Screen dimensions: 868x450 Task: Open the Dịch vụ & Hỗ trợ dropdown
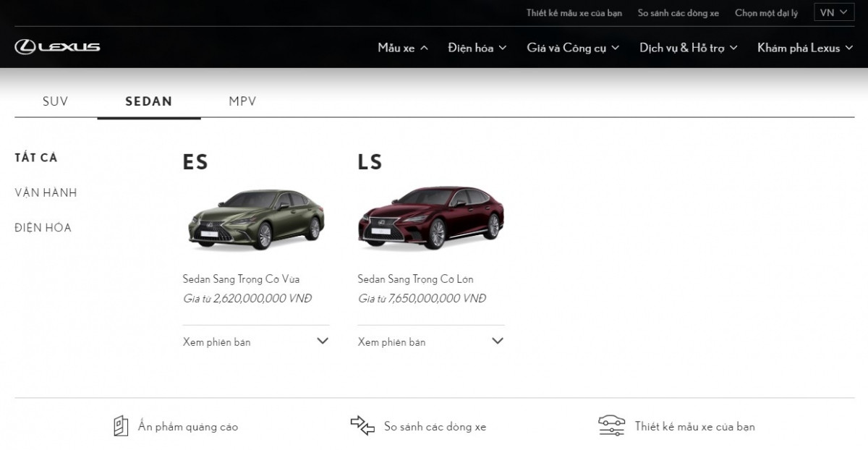(x=687, y=48)
